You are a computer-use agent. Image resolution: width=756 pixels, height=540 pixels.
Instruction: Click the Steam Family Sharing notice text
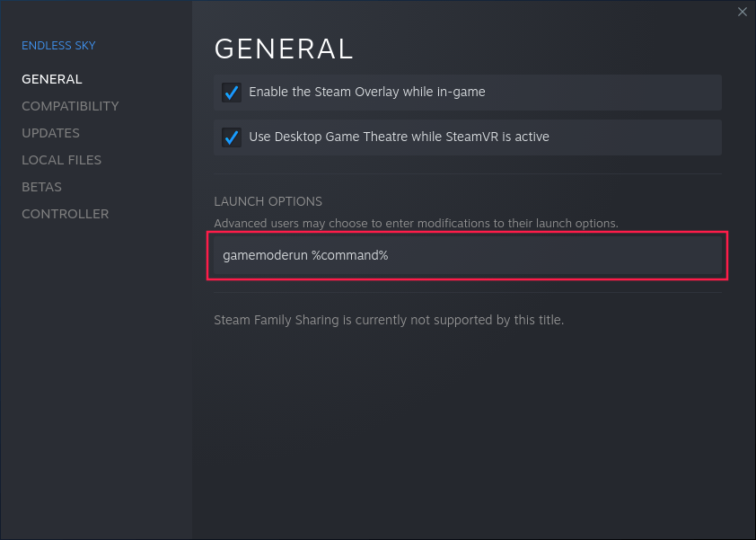(388, 320)
